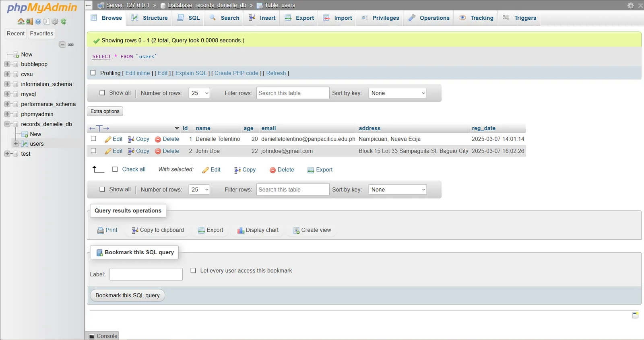Enable the Profiling checkbox
The height and width of the screenshot is (340, 644).
point(93,73)
